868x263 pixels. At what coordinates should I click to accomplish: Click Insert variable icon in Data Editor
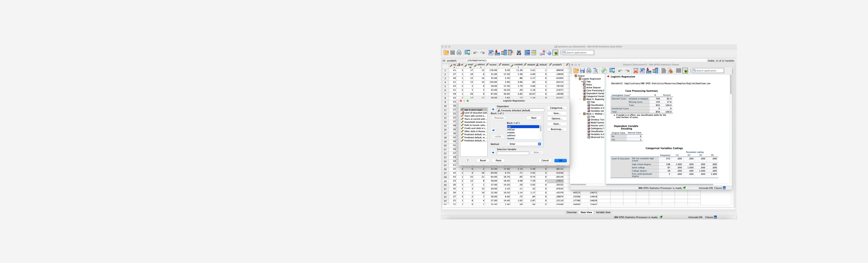coord(534,53)
